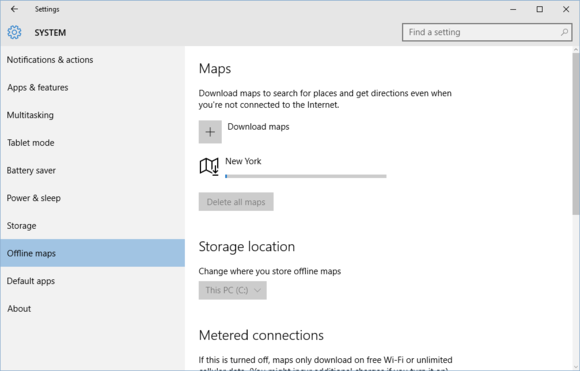Minimize the Settings window
Image resolution: width=580 pixels, height=371 pixels.
[513, 9]
